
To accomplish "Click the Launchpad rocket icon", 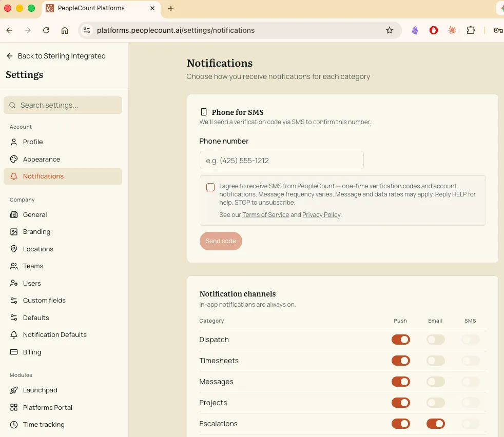I will coord(14,390).
